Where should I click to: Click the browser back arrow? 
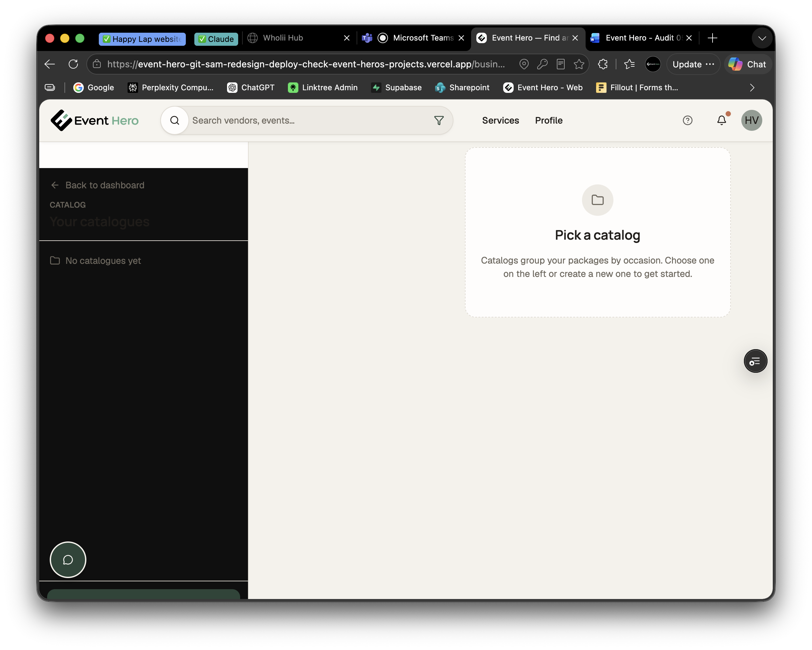click(x=50, y=64)
